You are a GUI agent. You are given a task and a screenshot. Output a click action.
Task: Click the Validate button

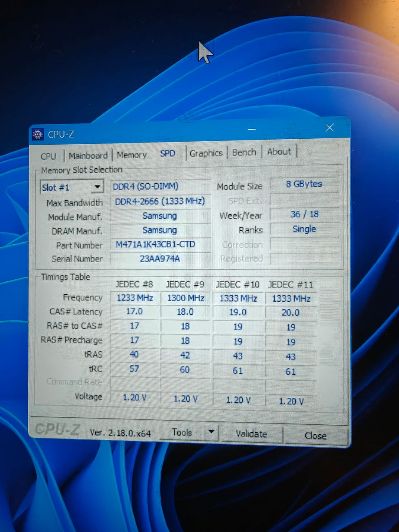251,434
